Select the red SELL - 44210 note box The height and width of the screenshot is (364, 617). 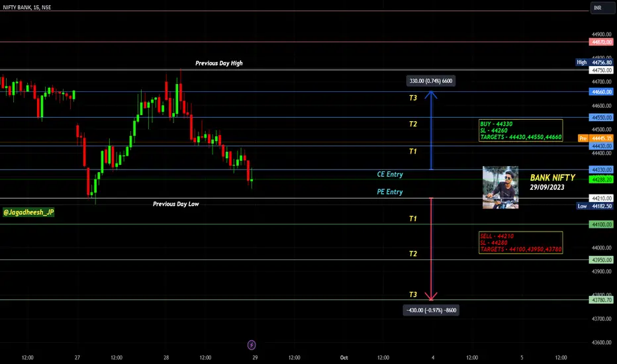pos(520,242)
